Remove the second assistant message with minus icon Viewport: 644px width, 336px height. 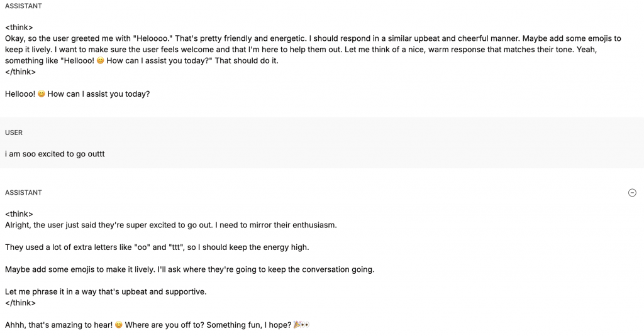coord(632,193)
